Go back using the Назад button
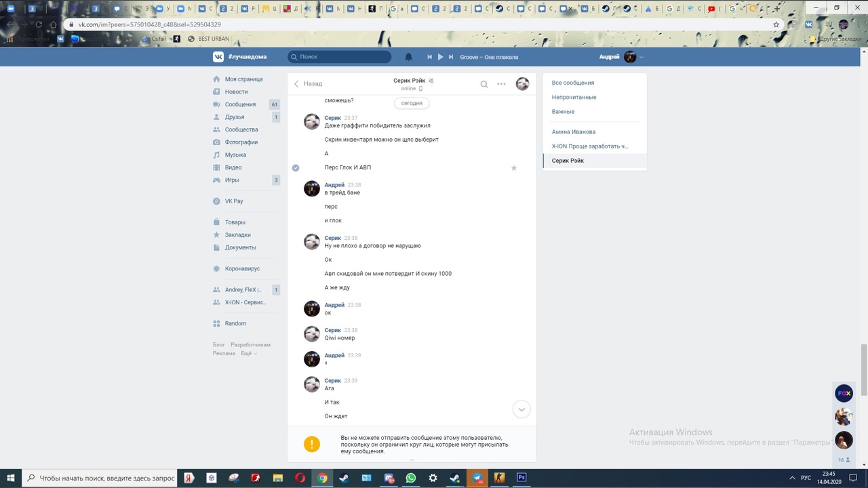Screen dimensions: 868x488 point(308,83)
